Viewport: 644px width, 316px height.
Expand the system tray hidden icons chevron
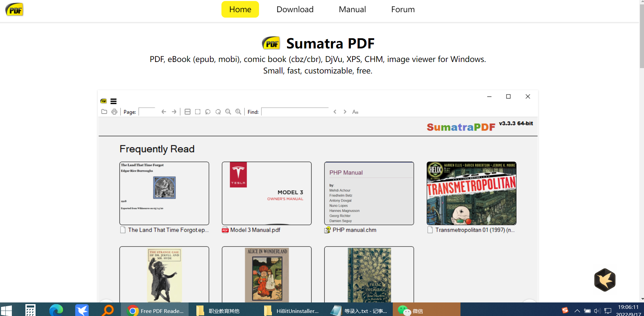pyautogui.click(x=577, y=311)
